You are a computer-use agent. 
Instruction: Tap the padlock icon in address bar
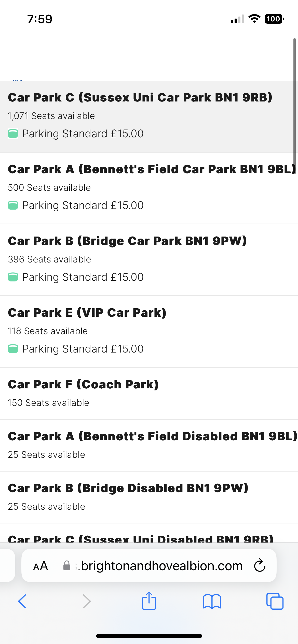coord(67,565)
